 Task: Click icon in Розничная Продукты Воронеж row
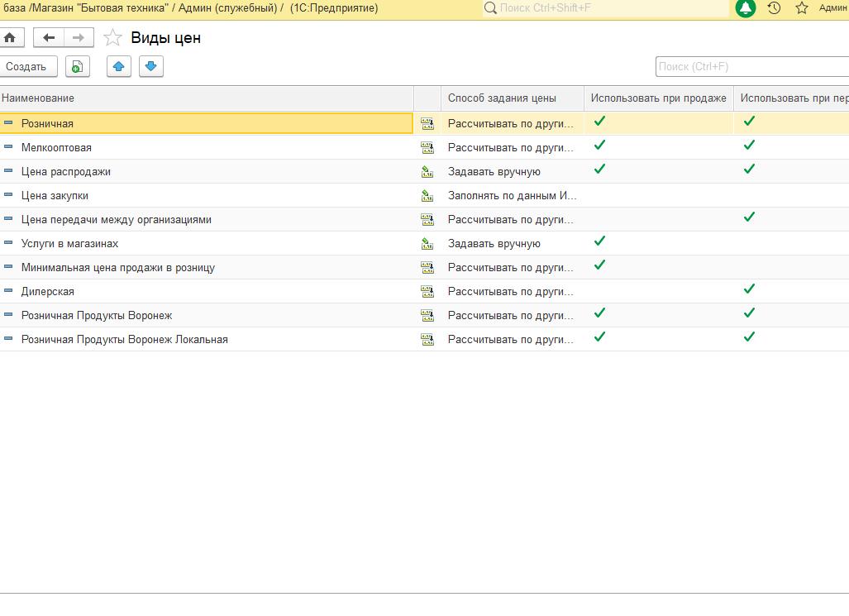[427, 315]
